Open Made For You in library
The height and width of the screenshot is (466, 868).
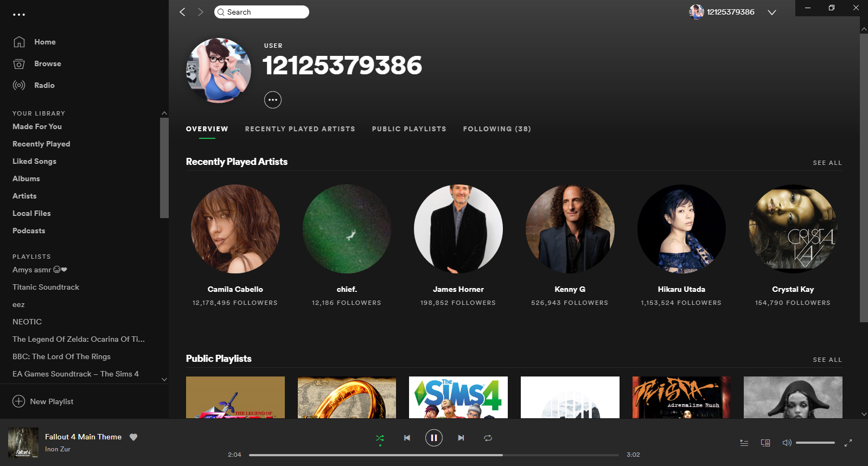(x=37, y=126)
